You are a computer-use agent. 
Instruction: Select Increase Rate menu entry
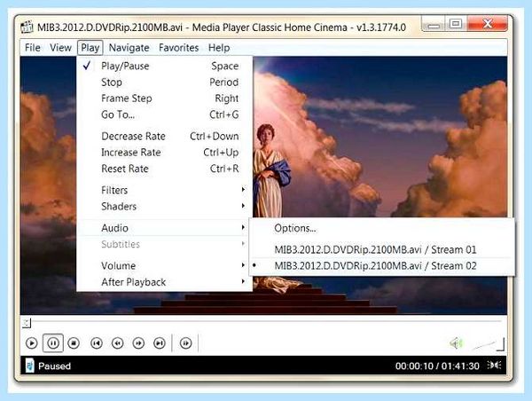(x=165, y=153)
